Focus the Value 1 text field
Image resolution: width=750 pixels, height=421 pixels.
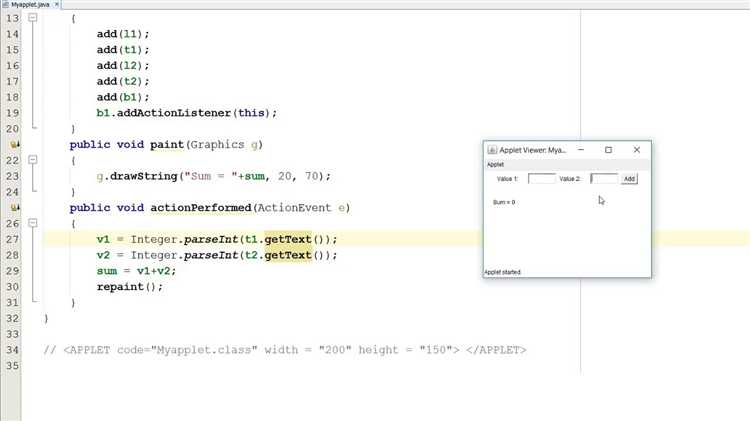(541, 178)
